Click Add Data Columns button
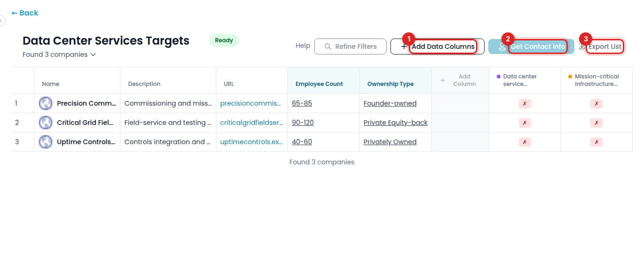Viewport: 644px width, 263px height. 437,46
